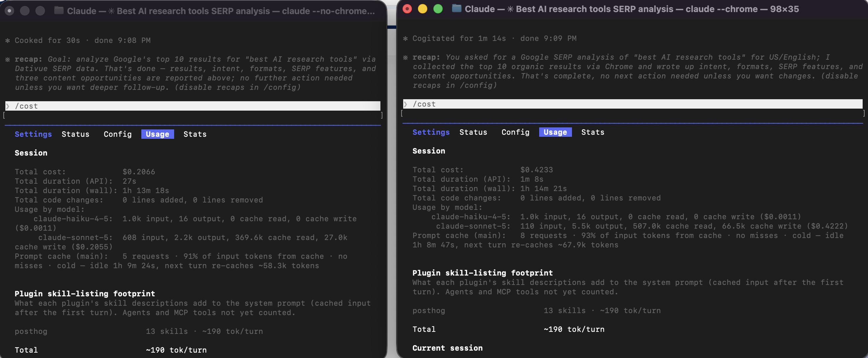Open the Stats tab in the left terminal
Image resolution: width=868 pixels, height=358 pixels.
pos(195,134)
